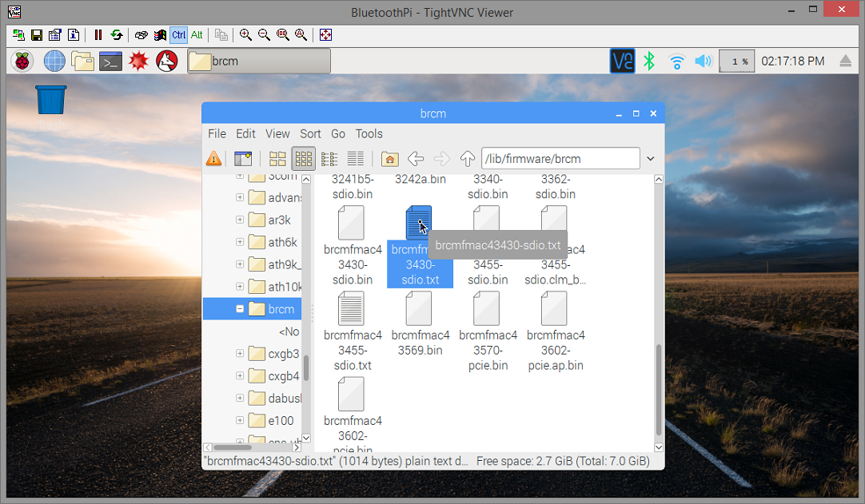Open the file manager from the panel

(82, 62)
